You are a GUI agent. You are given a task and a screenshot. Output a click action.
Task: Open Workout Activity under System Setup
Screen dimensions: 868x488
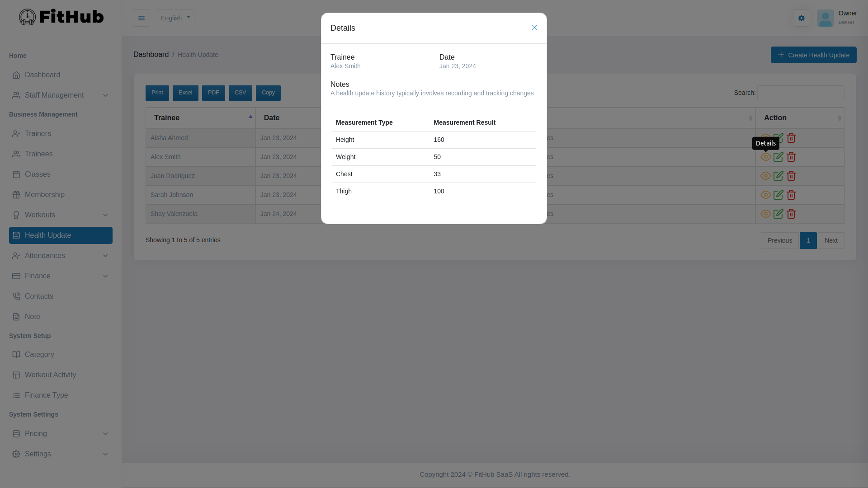click(x=50, y=375)
